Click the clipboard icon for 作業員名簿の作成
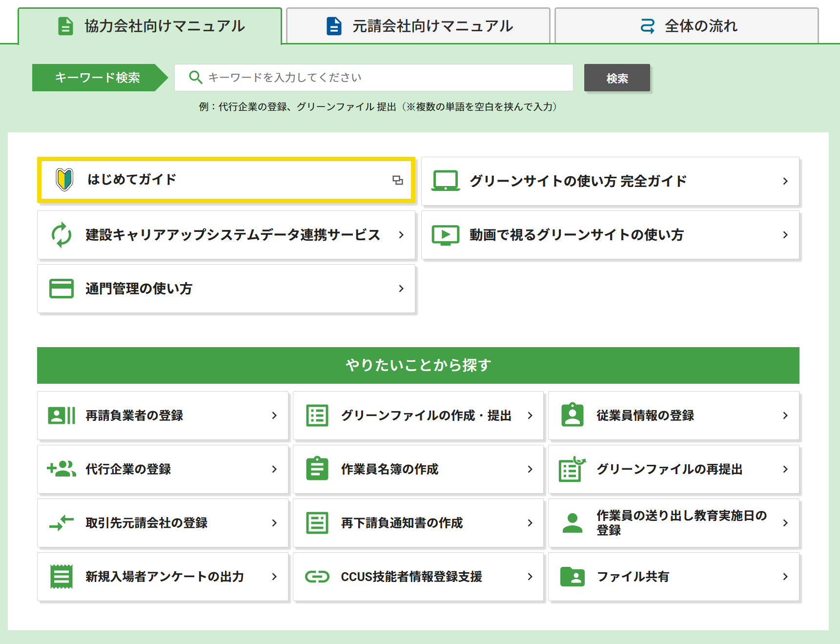The height and width of the screenshot is (644, 840). (317, 469)
